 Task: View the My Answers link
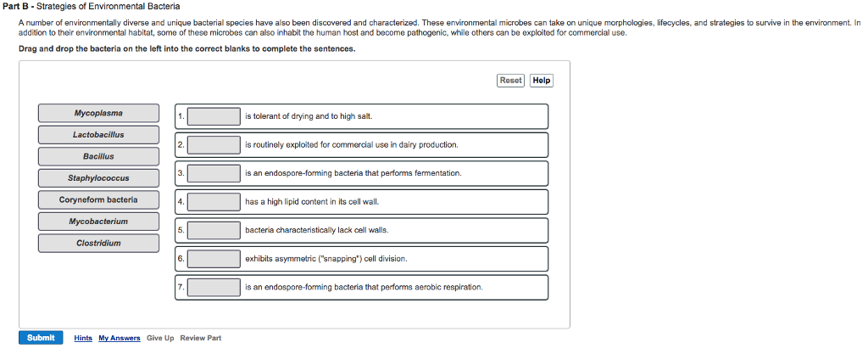pyautogui.click(x=120, y=338)
